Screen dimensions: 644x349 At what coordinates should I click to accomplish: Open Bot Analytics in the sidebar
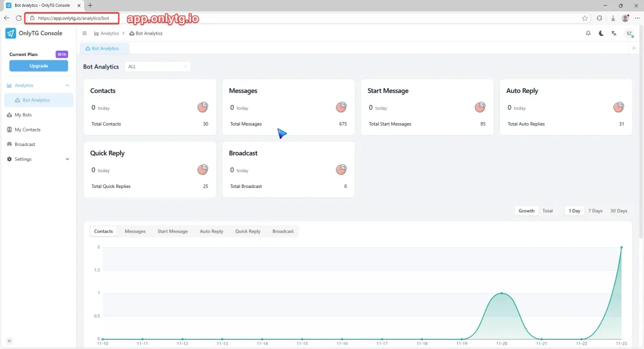click(38, 100)
